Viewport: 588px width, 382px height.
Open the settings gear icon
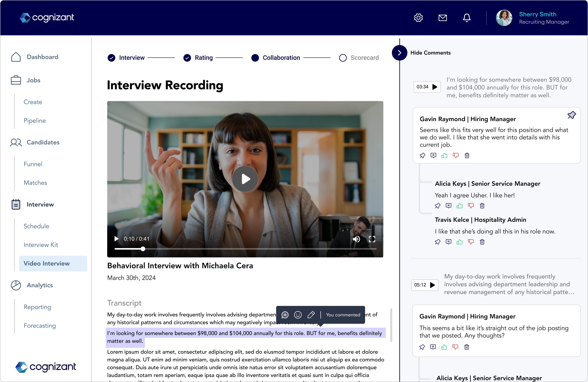click(418, 17)
